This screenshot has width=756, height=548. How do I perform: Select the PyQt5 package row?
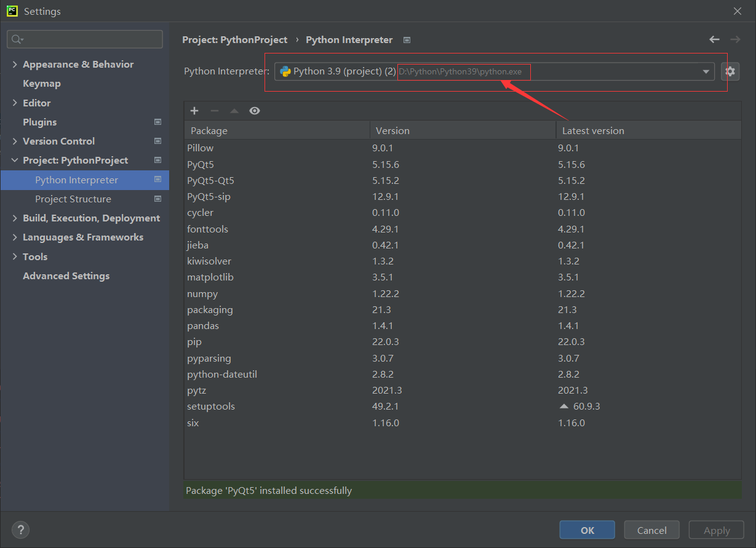pos(463,164)
